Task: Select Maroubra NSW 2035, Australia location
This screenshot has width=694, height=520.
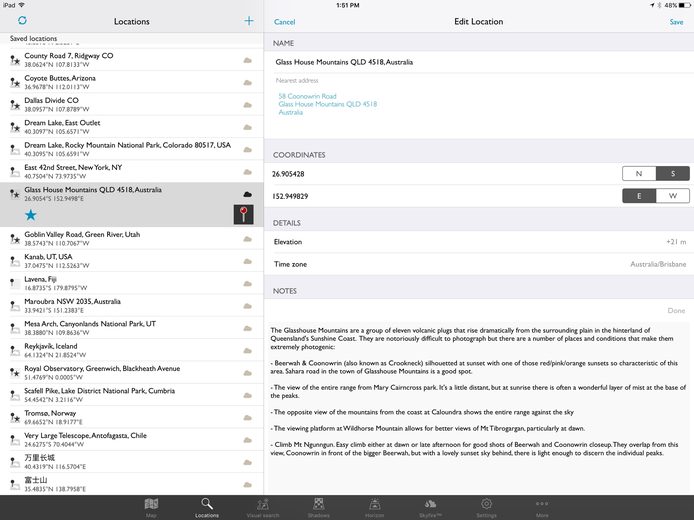Action: 131,305
